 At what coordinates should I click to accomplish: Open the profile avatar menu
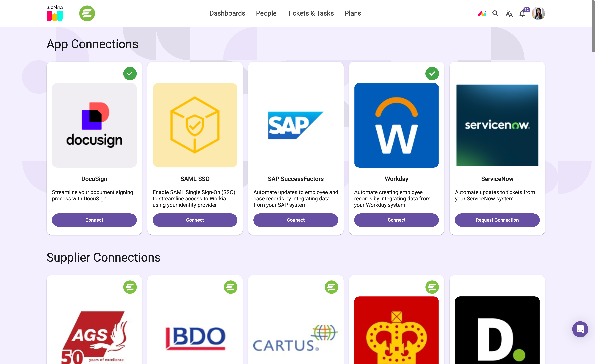pos(538,13)
